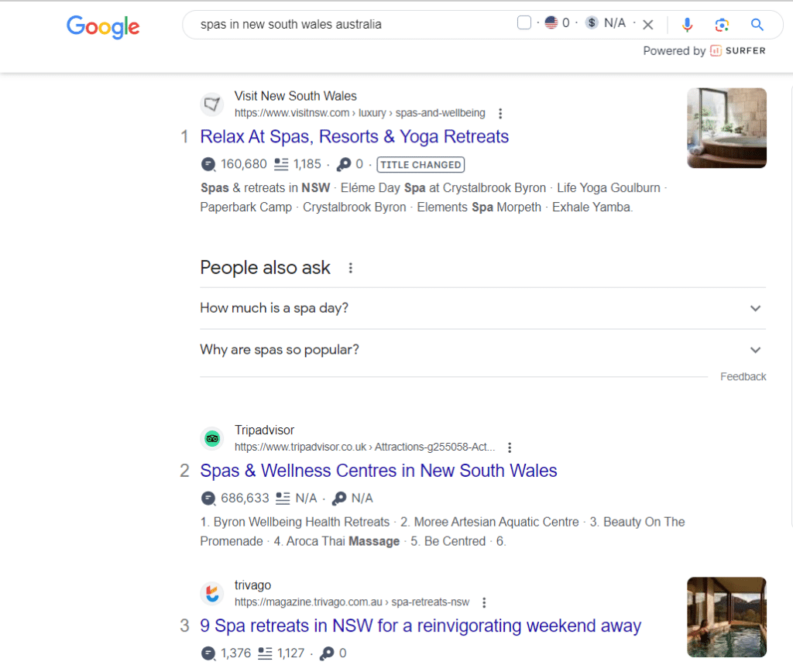Click Visit New South Wales favicon
The width and height of the screenshot is (793, 672).
[212, 105]
